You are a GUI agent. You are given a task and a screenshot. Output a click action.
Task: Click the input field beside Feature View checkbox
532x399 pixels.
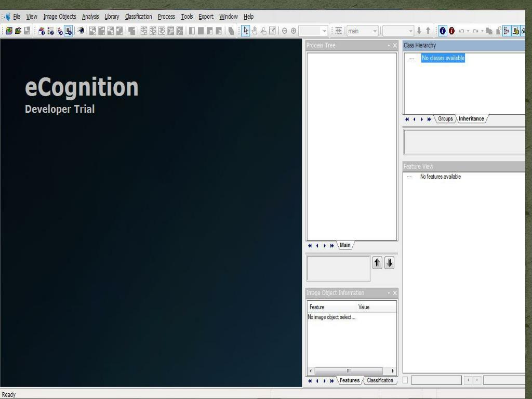436,380
